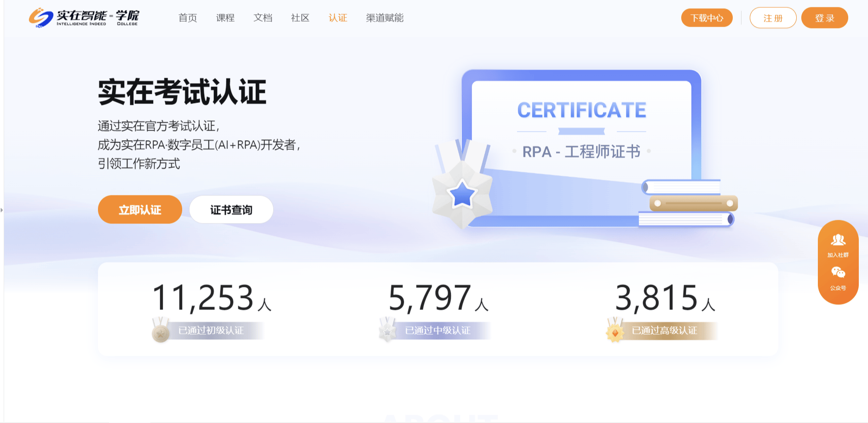The image size is (868, 423).
Task: Click the 加入社群 group icon
Action: point(838,240)
